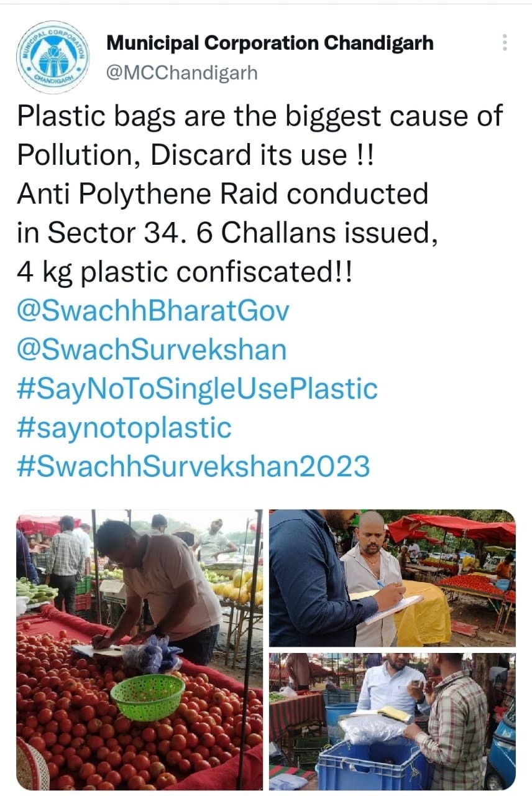Open the @SwachhBharatGov mention
The image size is (532, 796).
153,311
